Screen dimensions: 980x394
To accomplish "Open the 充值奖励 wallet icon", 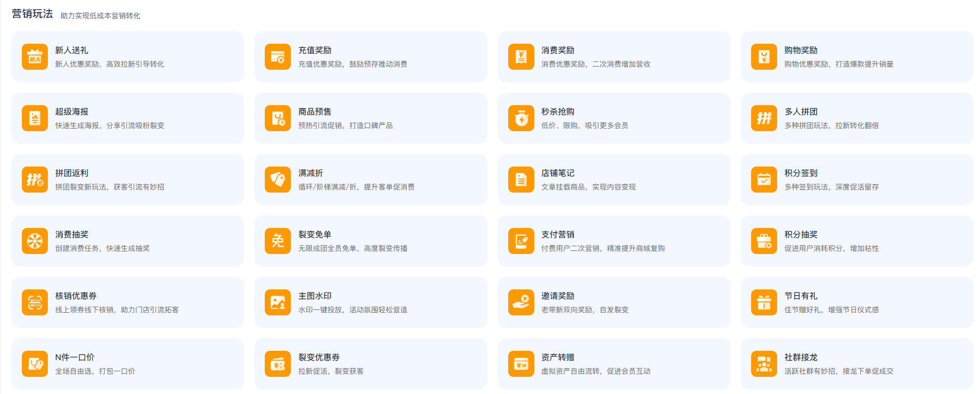I will click(278, 57).
